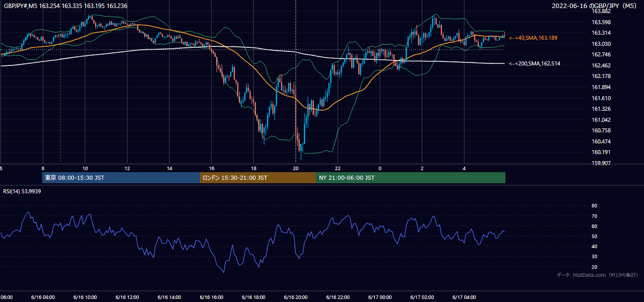Image resolution: width=644 pixels, height=302 pixels.
Task: Click the 6/16 20:00 date label
Action: [x=296, y=297]
